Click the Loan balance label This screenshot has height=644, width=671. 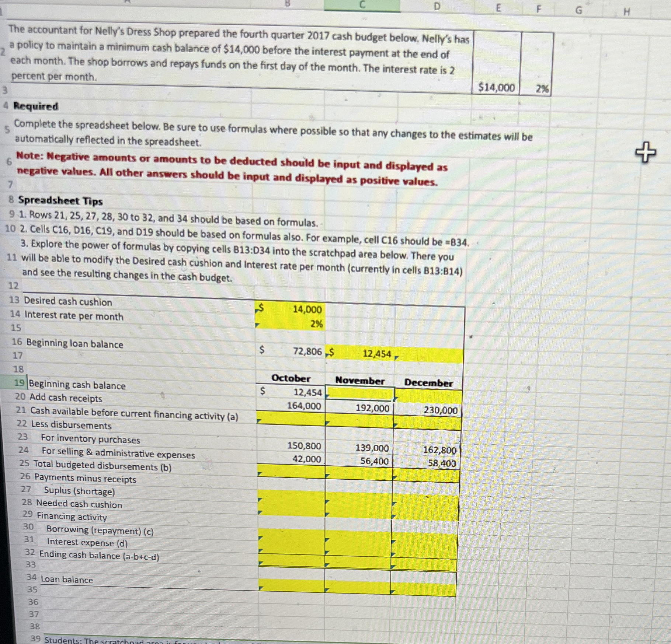(x=67, y=580)
